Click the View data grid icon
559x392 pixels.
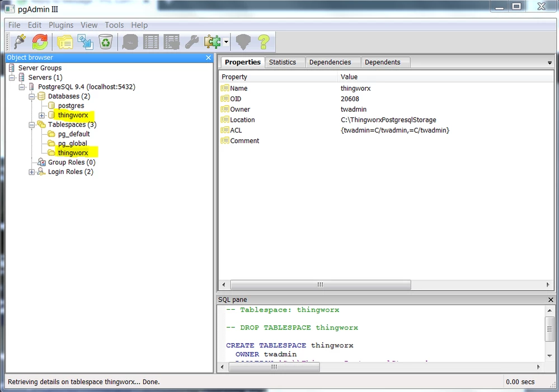click(151, 42)
